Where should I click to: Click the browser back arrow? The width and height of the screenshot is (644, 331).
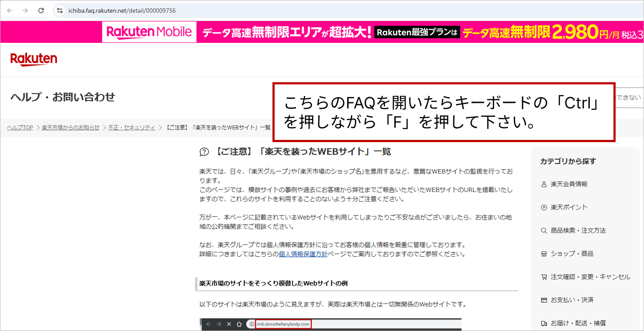pyautogui.click(x=10, y=10)
